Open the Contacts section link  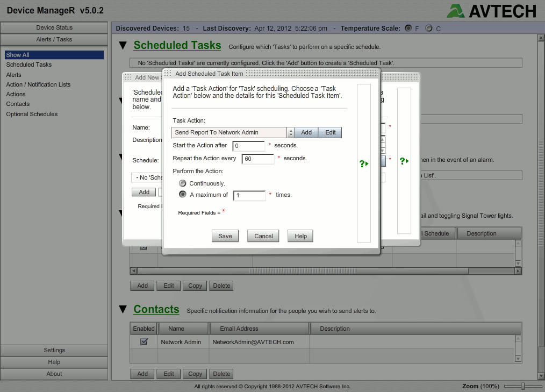pyautogui.click(x=156, y=309)
